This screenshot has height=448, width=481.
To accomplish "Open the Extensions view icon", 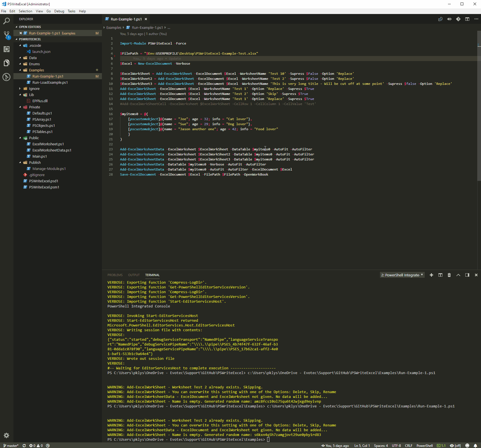I will [6, 49].
